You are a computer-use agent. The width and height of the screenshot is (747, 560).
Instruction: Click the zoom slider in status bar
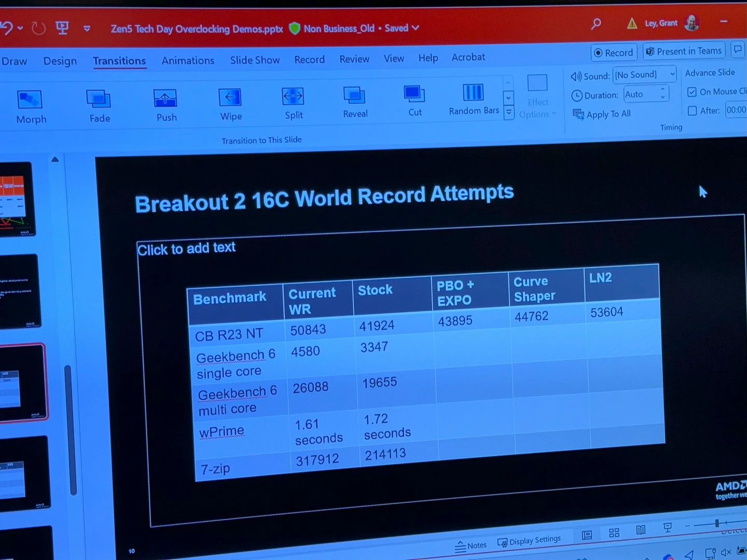(x=716, y=524)
